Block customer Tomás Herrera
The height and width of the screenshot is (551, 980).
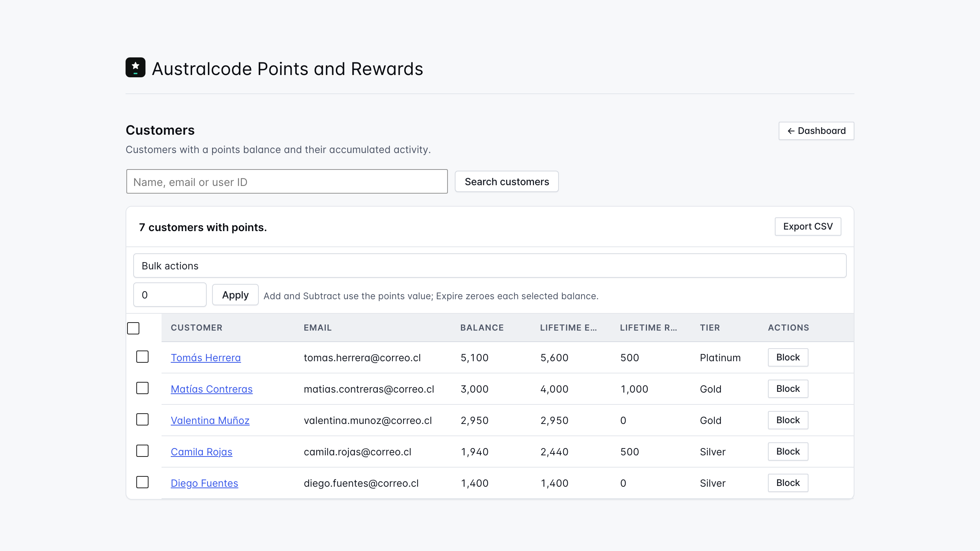(x=788, y=357)
